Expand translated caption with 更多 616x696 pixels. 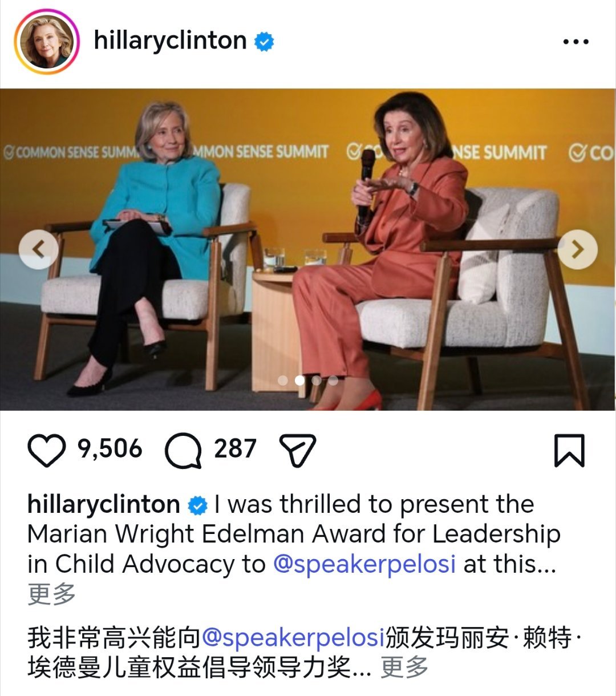point(404,667)
